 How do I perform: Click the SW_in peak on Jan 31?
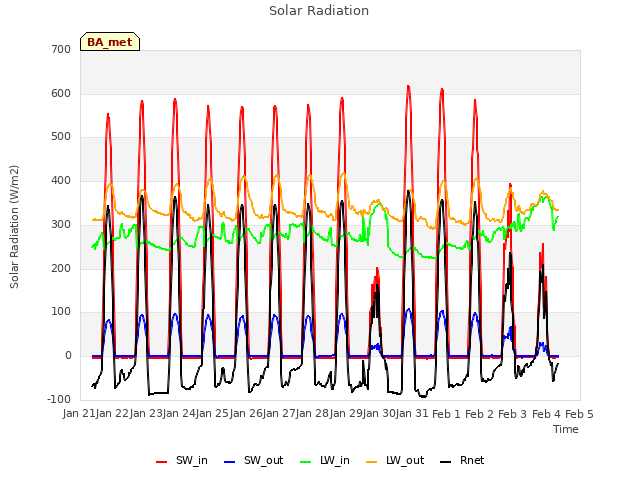(442, 89)
